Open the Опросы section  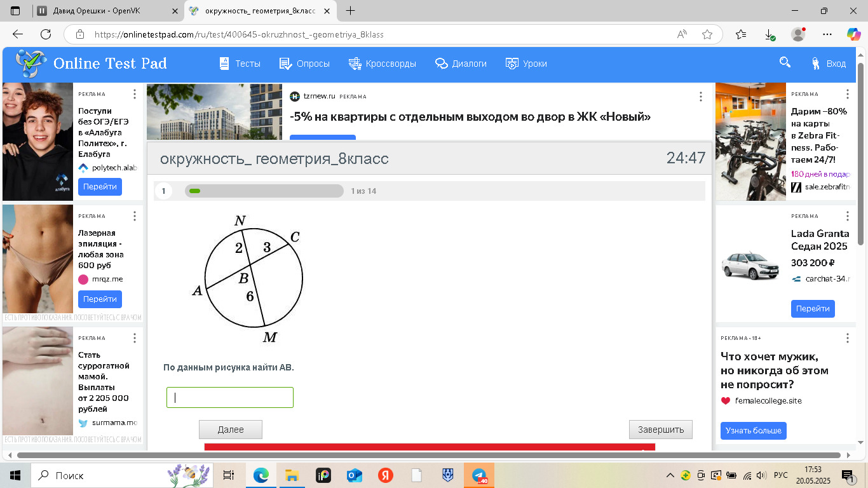304,64
